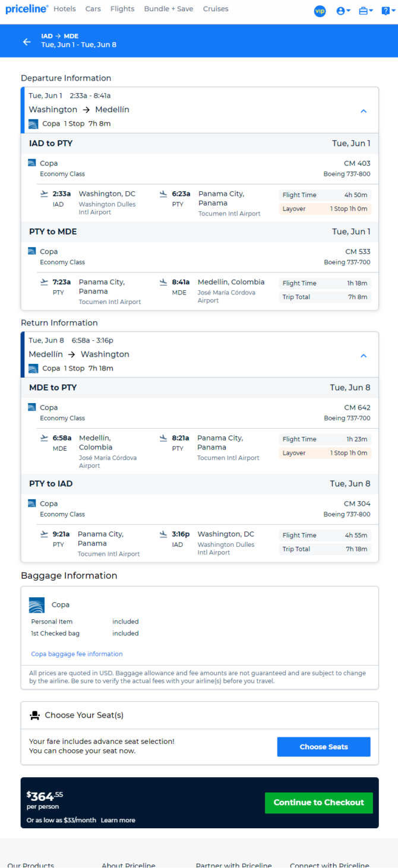
Task: Collapse the Medellín to Washington return details
Action: pyautogui.click(x=364, y=356)
